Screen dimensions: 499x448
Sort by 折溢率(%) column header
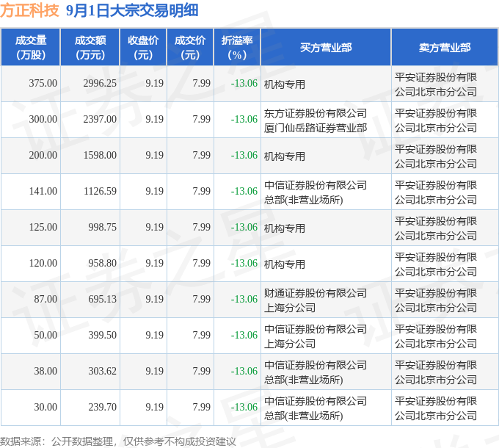click(237, 48)
